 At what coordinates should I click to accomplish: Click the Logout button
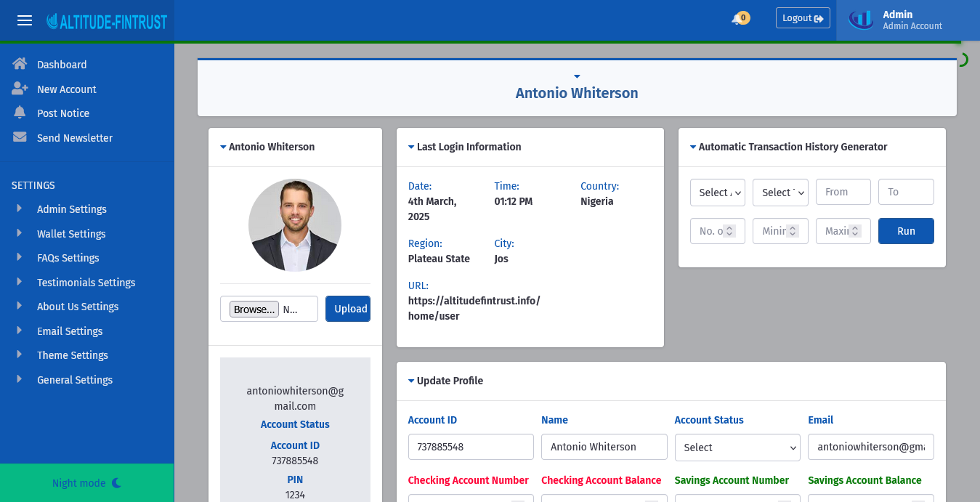point(802,18)
